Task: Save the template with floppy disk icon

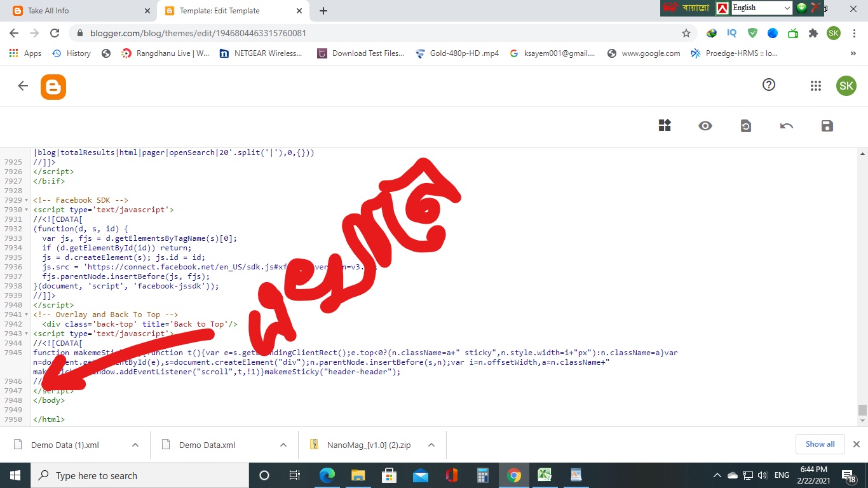Action: pyautogui.click(x=827, y=126)
